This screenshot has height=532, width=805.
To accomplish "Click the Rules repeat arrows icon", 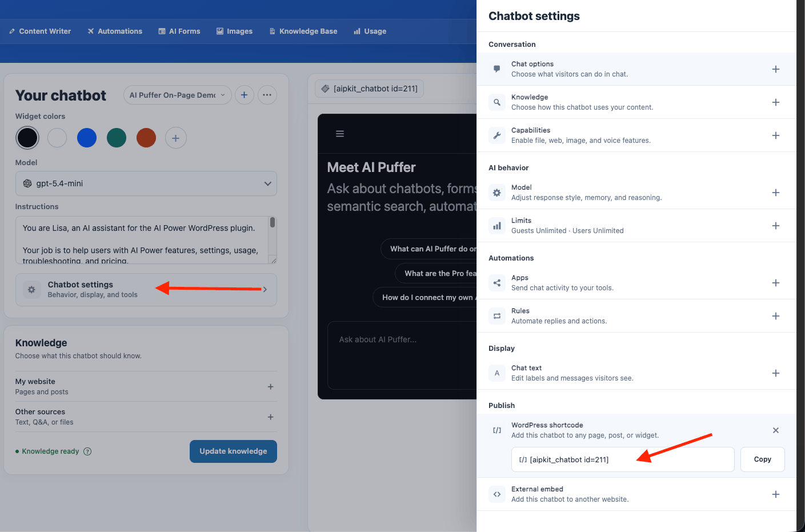I will (x=497, y=316).
